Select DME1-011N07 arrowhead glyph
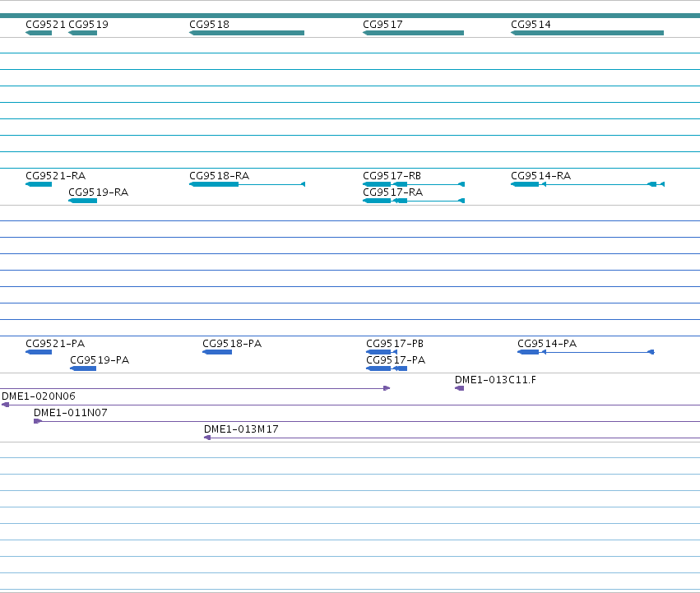Viewport: 700px width, 593px height. [x=38, y=422]
